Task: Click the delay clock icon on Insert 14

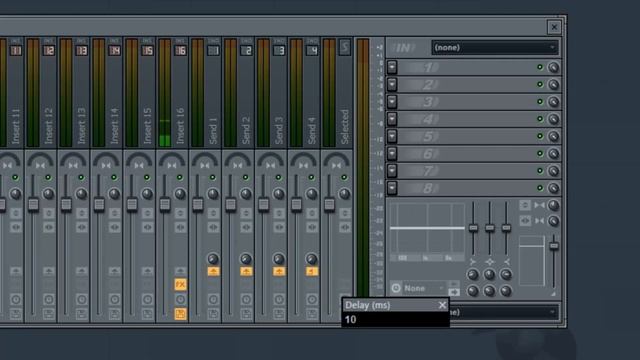Action: [115, 300]
